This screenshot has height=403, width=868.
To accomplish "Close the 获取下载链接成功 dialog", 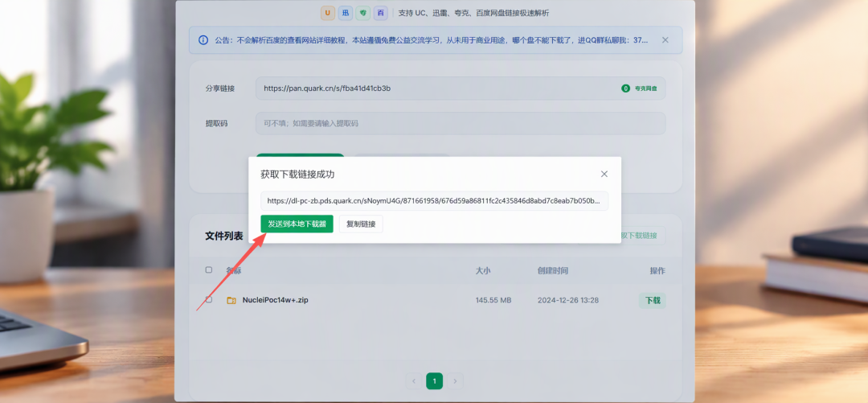I will pos(604,174).
